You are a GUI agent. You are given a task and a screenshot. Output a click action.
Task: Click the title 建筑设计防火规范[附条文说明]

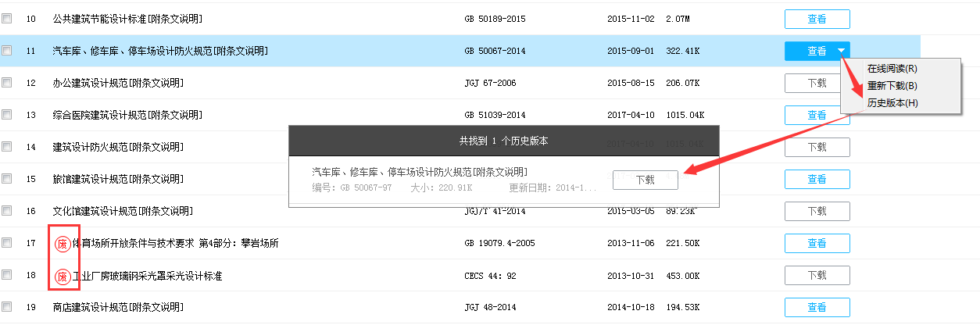117,147
